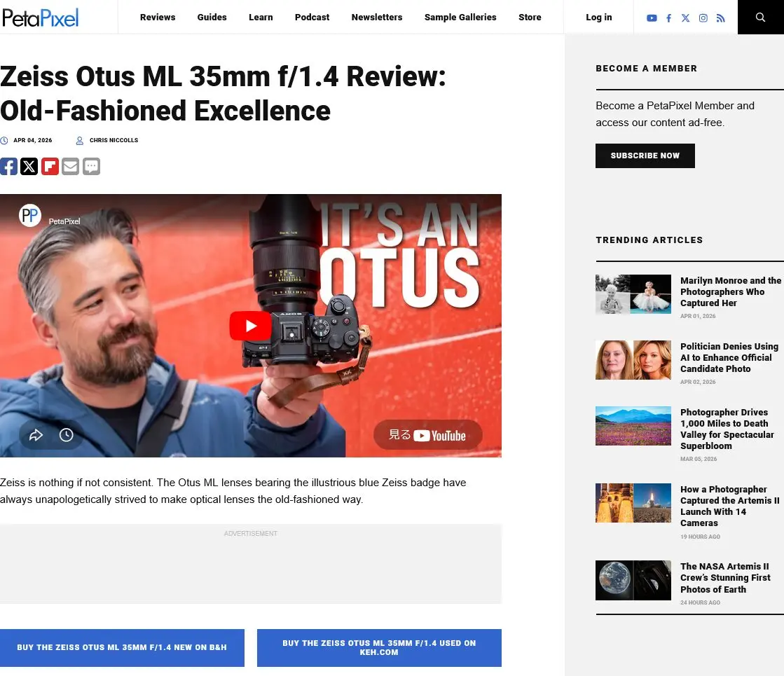Click Buy Zeiss Otus new on B&H

click(122, 647)
